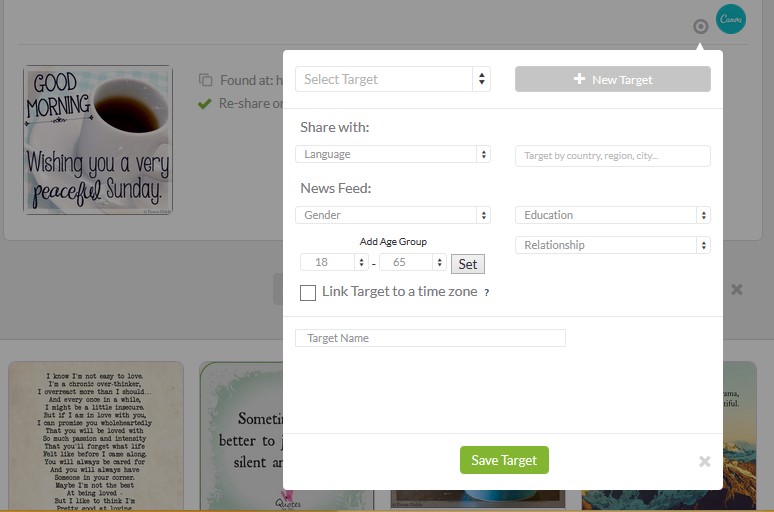This screenshot has height=512, width=774.
Task: Click the country, region, city field
Action: coord(613,156)
